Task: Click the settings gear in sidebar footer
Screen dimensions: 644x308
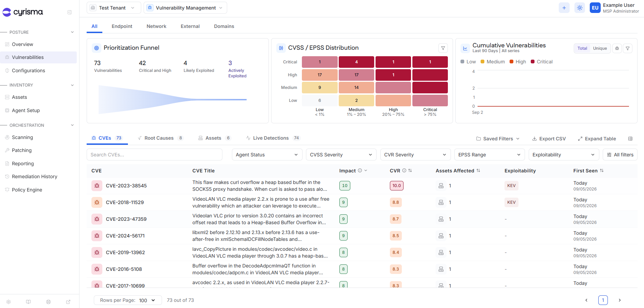Action: click(9, 302)
